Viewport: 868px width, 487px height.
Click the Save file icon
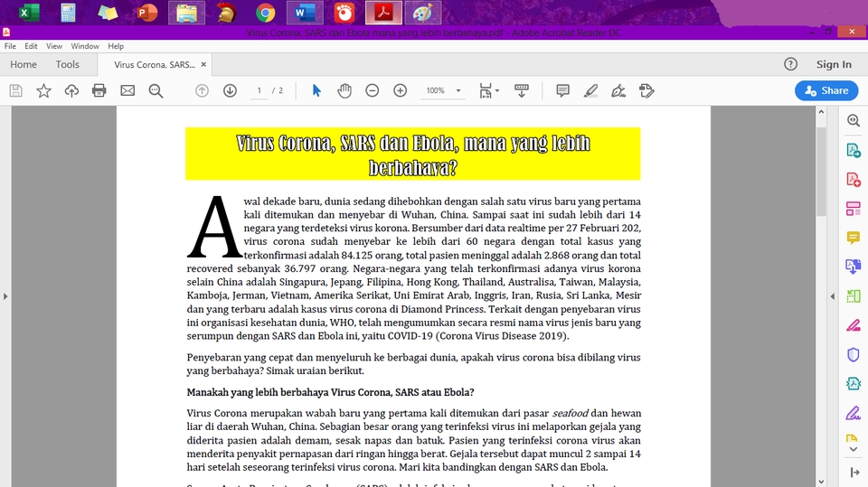click(16, 90)
